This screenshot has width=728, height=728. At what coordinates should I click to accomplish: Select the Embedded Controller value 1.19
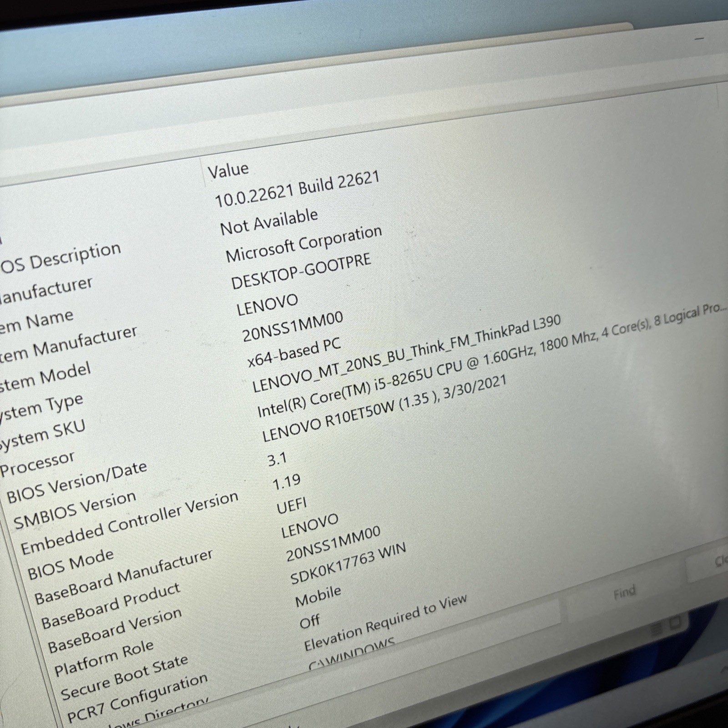click(x=286, y=482)
